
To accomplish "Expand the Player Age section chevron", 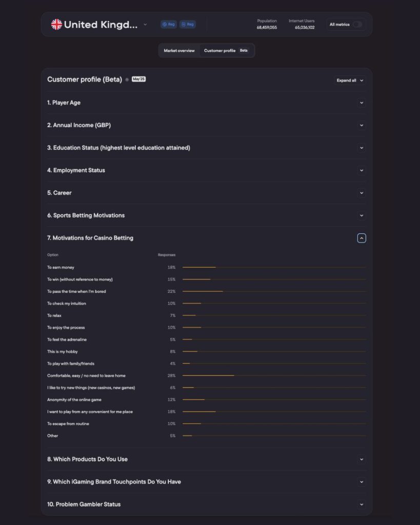I will tap(362, 103).
